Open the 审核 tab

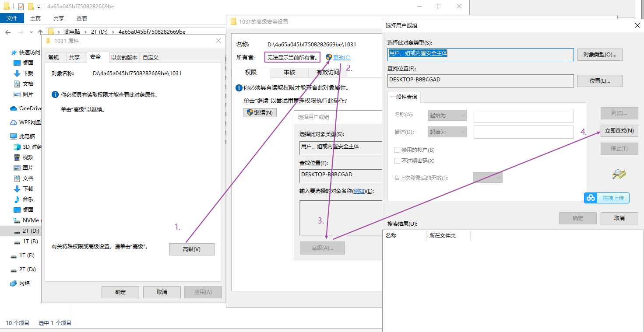[289, 72]
